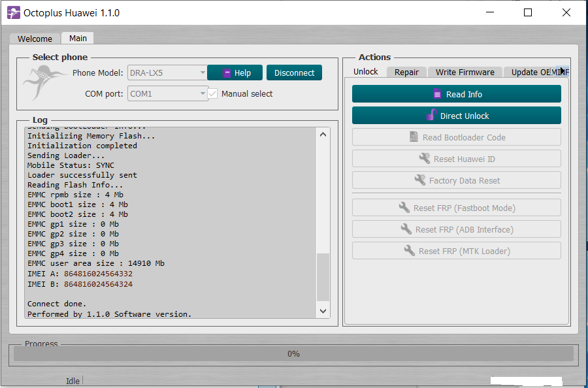This screenshot has width=588, height=388.
Task: Start Direct Unlock
Action: (x=457, y=116)
